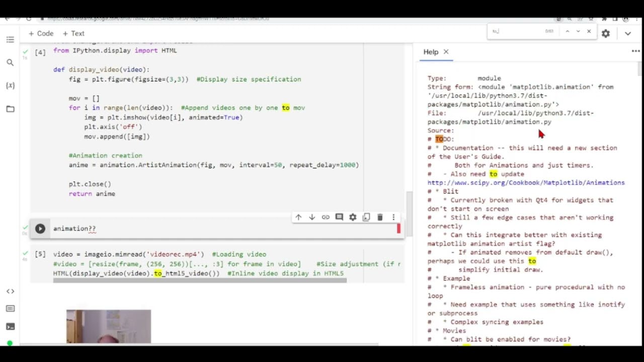Click the '#Animation creation' comment
Viewport: 644px width, 362px height.
tap(106, 156)
